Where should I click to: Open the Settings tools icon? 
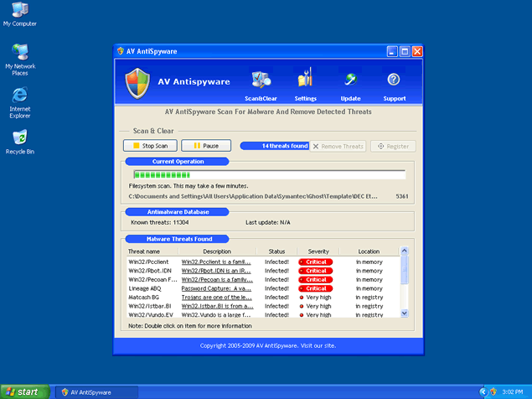point(305,80)
